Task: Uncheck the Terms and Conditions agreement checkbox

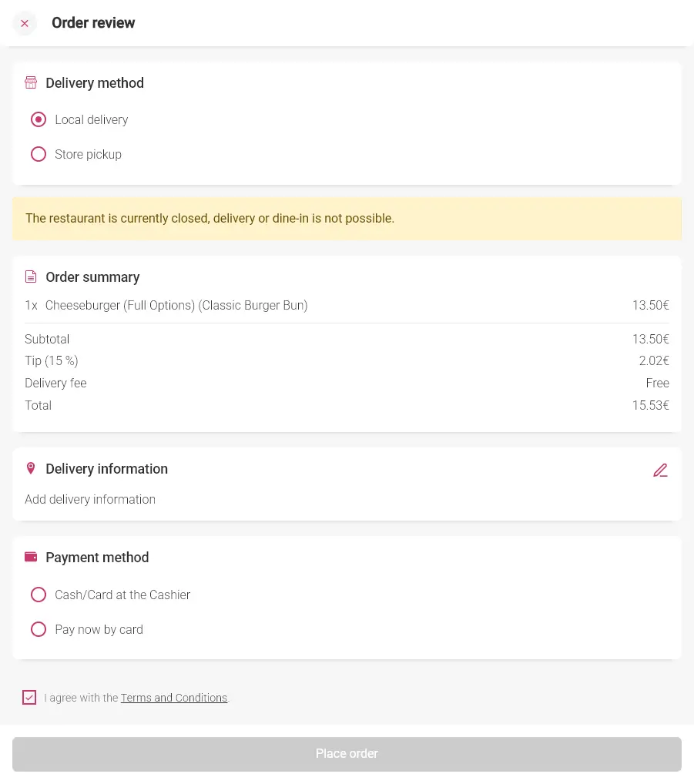Action: coord(29,698)
